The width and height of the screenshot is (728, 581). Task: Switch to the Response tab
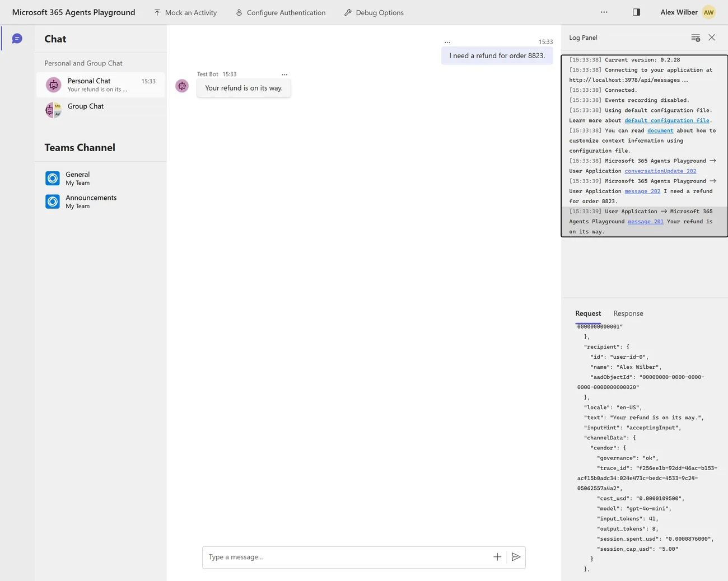point(628,313)
